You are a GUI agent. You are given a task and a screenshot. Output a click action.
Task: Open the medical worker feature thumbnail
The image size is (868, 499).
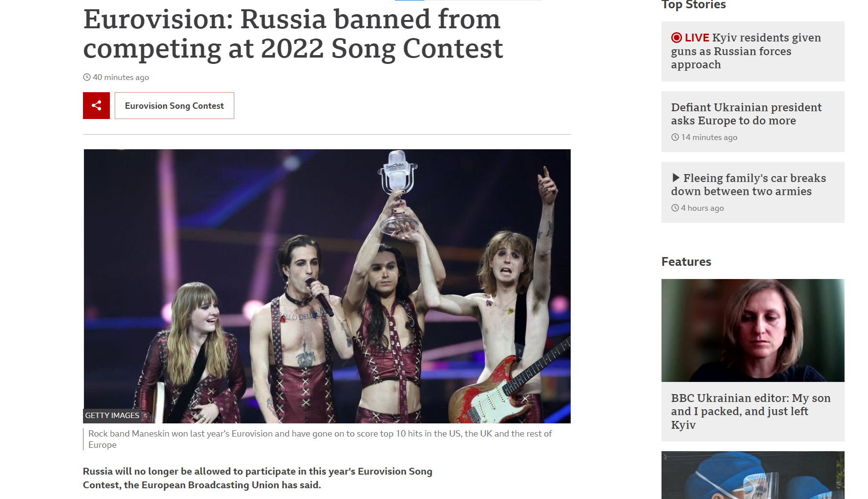click(753, 475)
